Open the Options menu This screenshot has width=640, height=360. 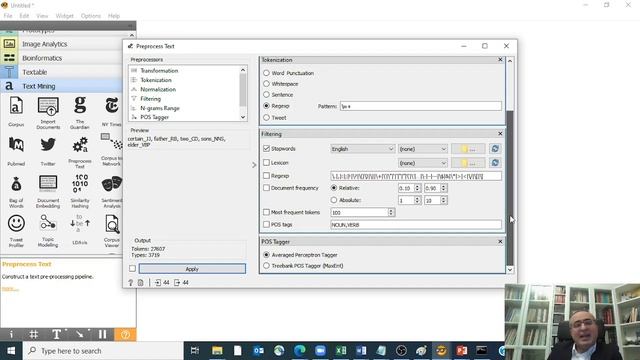91,16
